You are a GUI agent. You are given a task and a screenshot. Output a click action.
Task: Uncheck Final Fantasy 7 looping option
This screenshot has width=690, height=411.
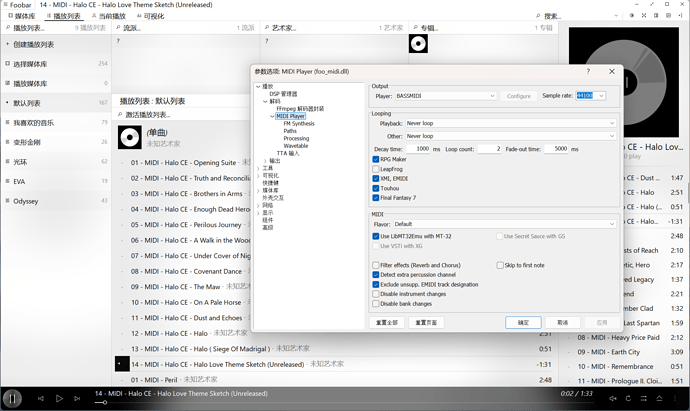click(376, 198)
